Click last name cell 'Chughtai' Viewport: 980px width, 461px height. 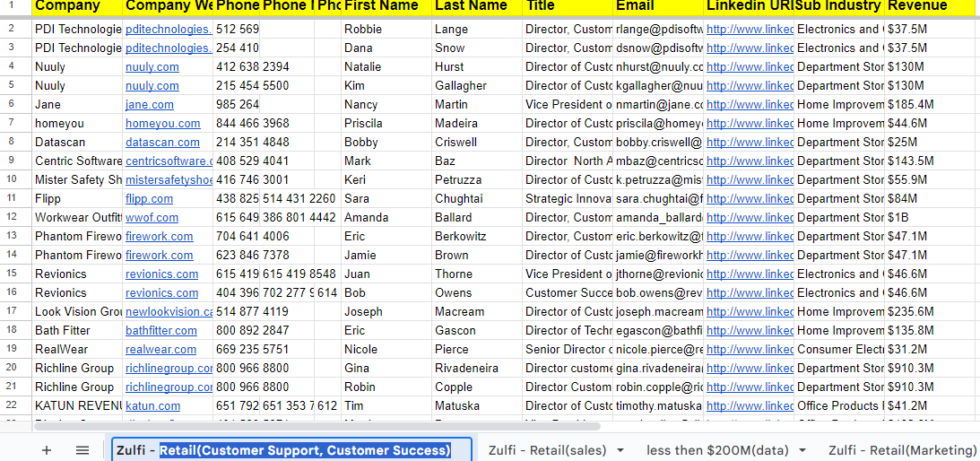point(477,198)
